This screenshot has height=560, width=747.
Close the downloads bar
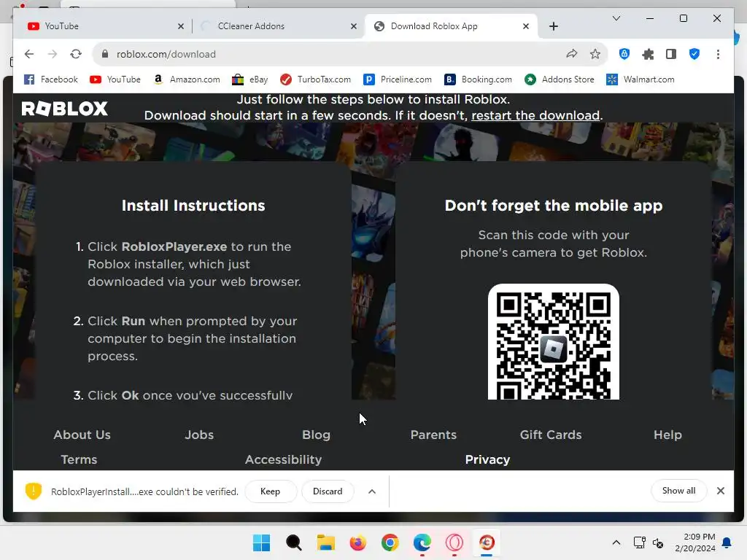720,491
